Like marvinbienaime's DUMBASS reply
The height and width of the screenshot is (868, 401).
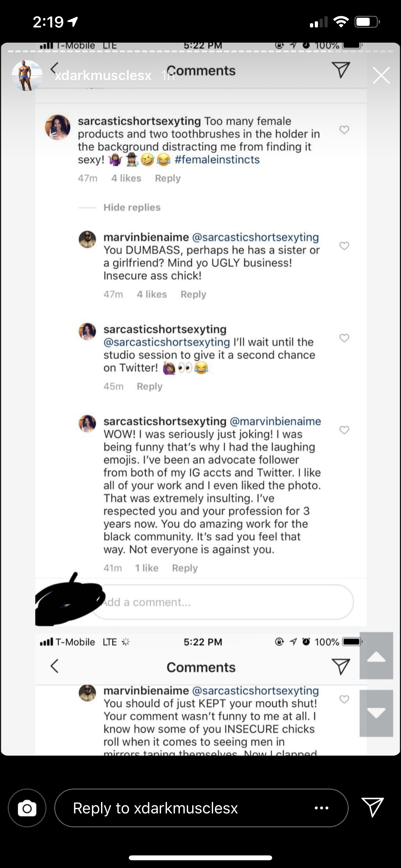(344, 246)
